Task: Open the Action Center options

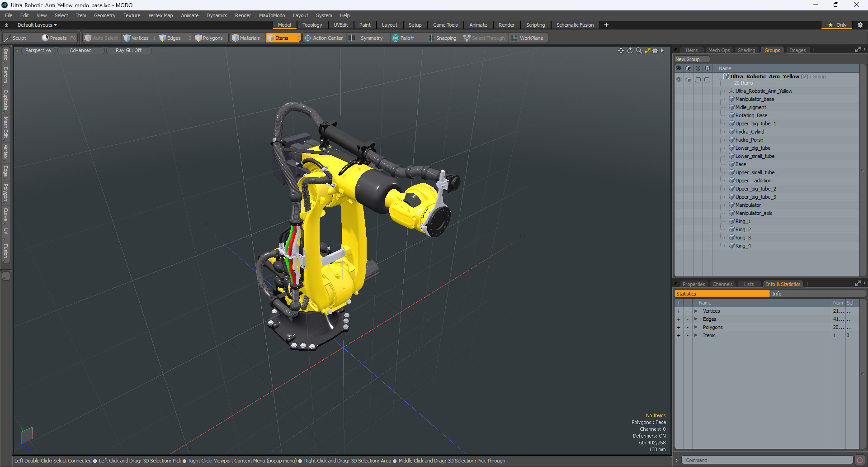Action: [324, 38]
